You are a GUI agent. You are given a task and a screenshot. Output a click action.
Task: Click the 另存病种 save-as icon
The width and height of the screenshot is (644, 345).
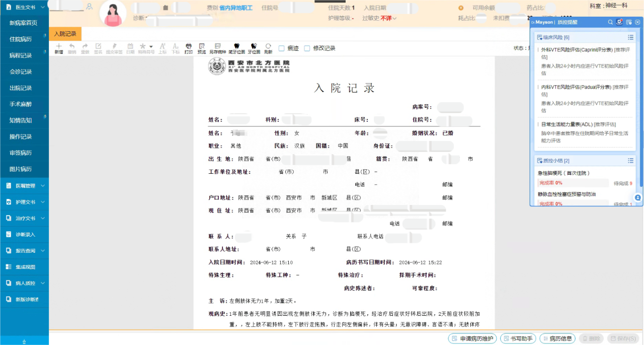pos(217,48)
